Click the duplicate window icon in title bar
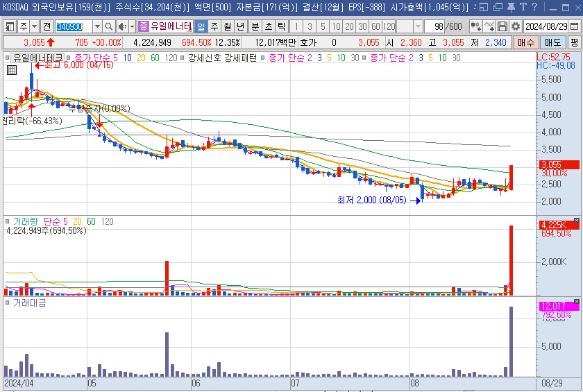Screen dimensions: 583x392 click(x=497, y=7)
